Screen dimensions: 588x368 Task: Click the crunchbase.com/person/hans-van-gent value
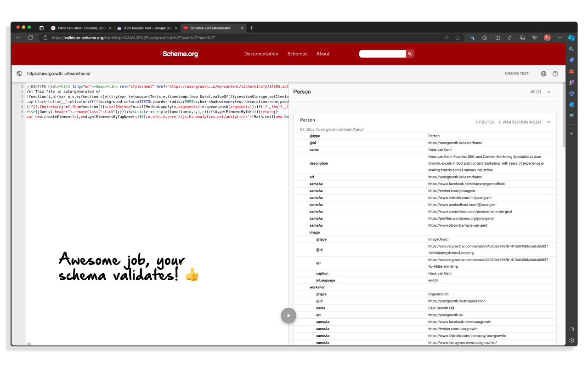[470, 212]
